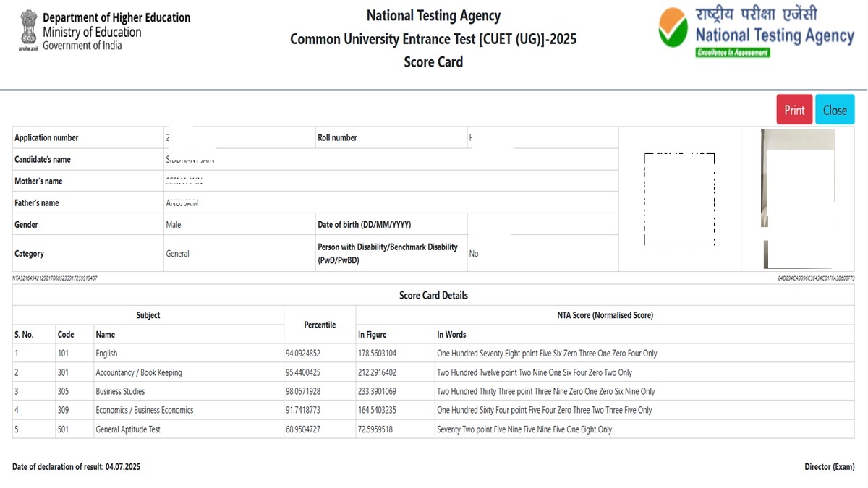Click the Department of Higher Education title
Screen dimensions: 868x488
[116, 17]
